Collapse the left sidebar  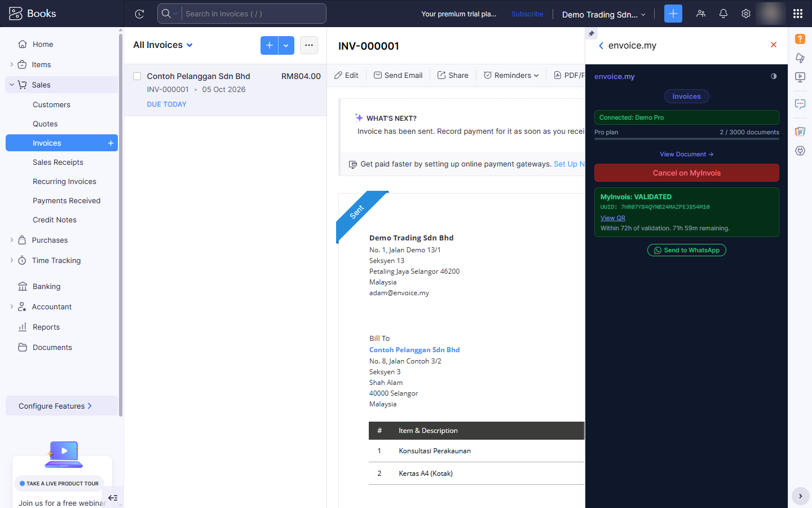(x=113, y=498)
